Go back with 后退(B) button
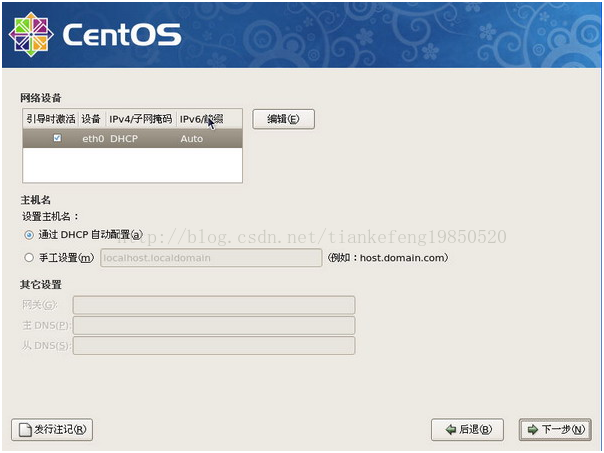The height and width of the screenshot is (453, 604). [x=467, y=430]
